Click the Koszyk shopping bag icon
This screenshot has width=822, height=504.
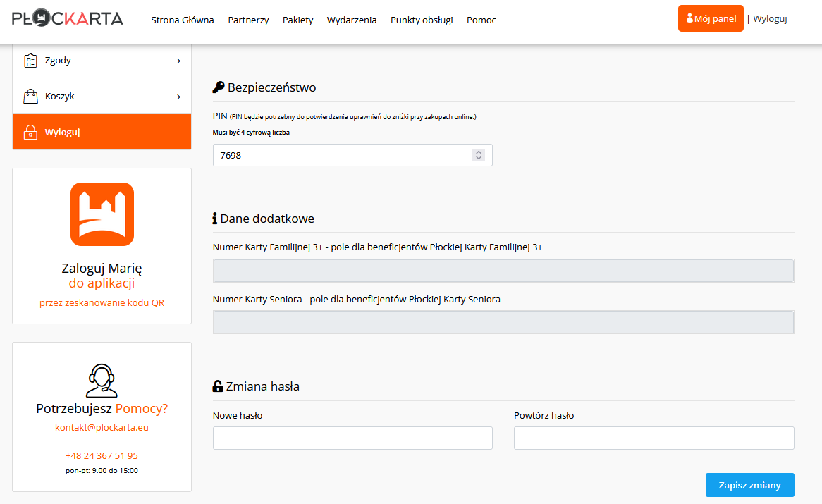pyautogui.click(x=30, y=97)
